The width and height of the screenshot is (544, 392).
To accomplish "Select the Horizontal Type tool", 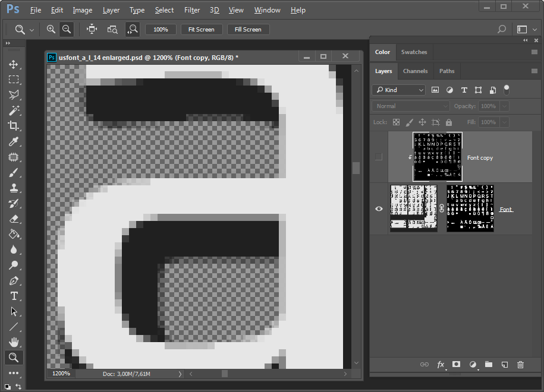I will 14,296.
